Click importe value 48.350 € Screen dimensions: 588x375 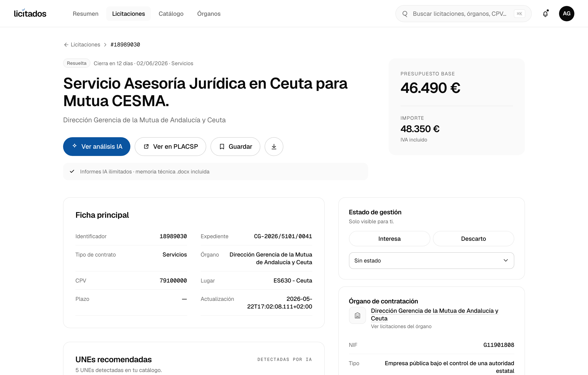tap(420, 129)
